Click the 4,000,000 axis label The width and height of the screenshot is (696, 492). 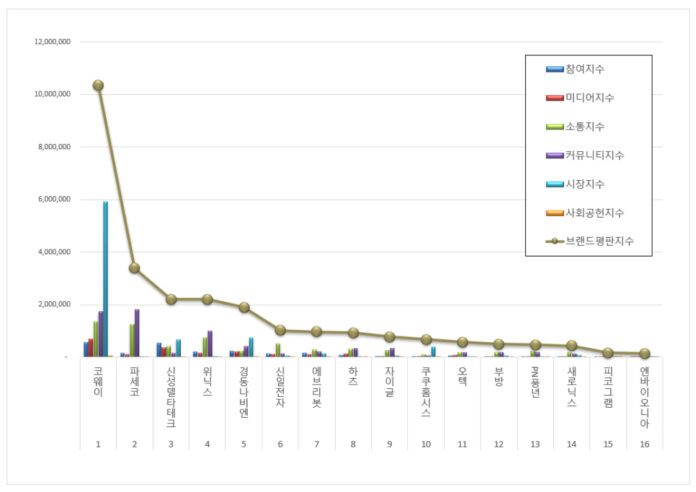54,252
